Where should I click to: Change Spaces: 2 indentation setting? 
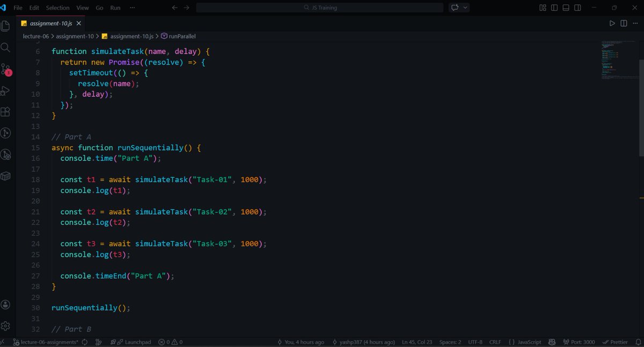point(450,342)
